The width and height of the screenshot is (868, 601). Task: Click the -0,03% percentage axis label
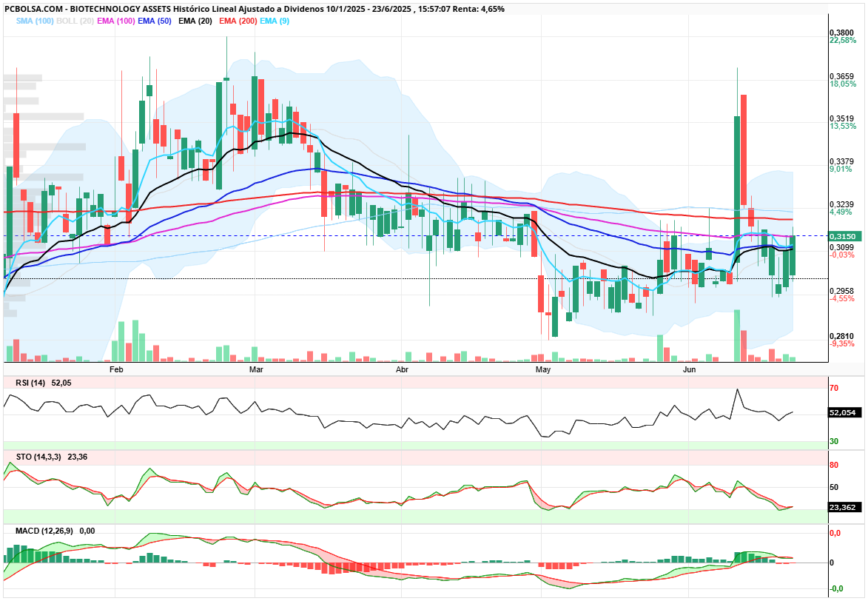pyautogui.click(x=842, y=255)
